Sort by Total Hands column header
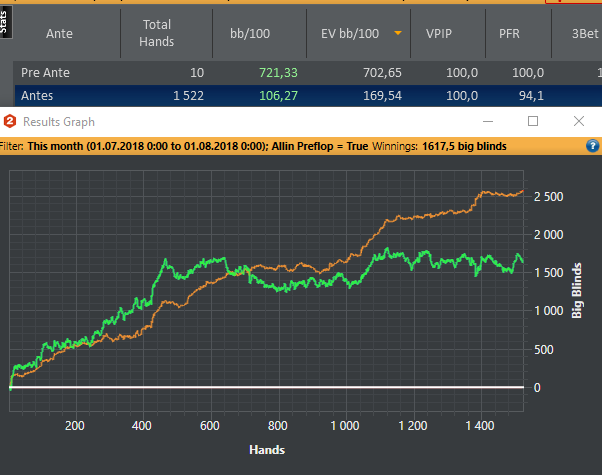This screenshot has width=602, height=475. coord(157,33)
